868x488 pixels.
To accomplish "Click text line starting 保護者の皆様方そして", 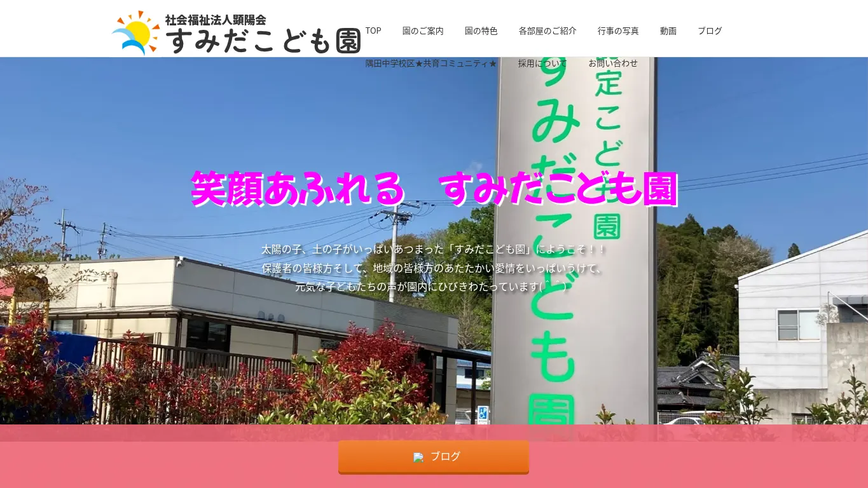I will 434,268.
